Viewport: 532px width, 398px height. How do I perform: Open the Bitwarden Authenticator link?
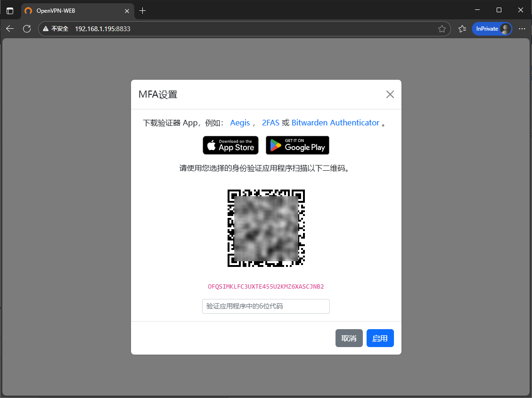point(335,123)
